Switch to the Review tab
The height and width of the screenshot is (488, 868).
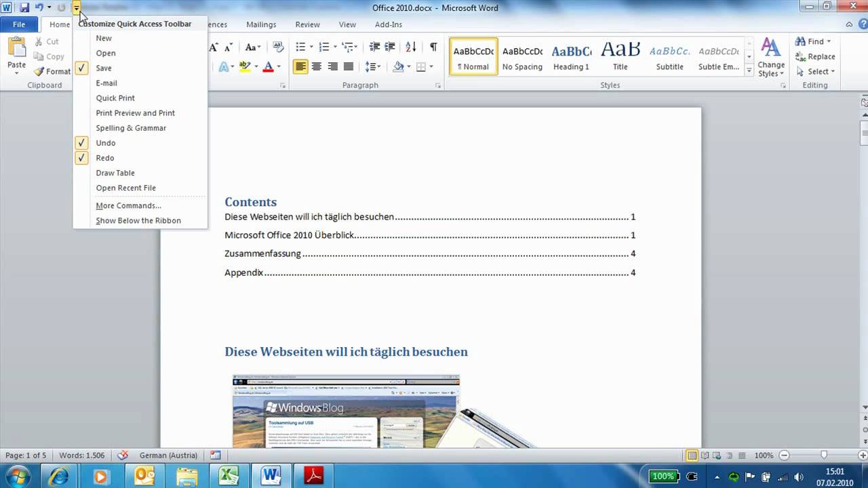pos(307,24)
